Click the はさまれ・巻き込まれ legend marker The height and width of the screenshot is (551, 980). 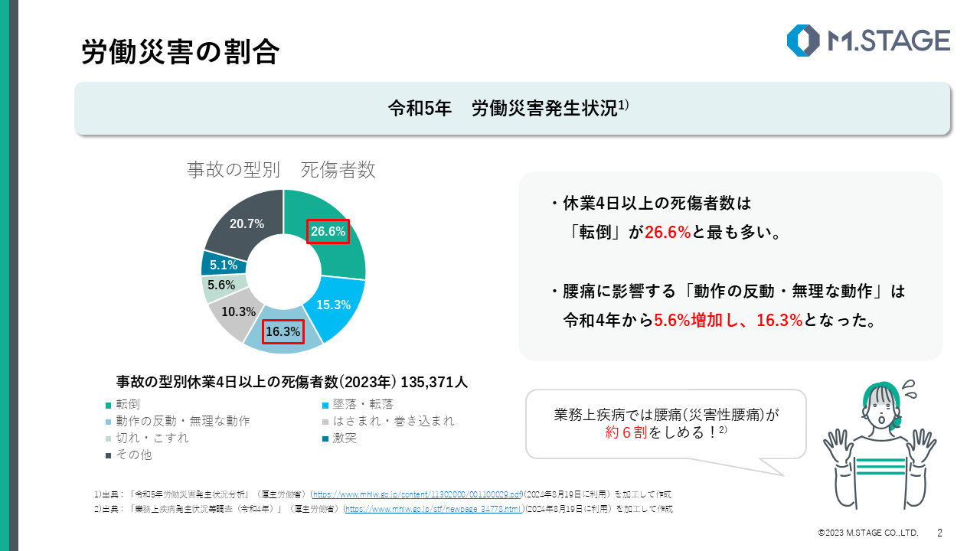(x=325, y=422)
